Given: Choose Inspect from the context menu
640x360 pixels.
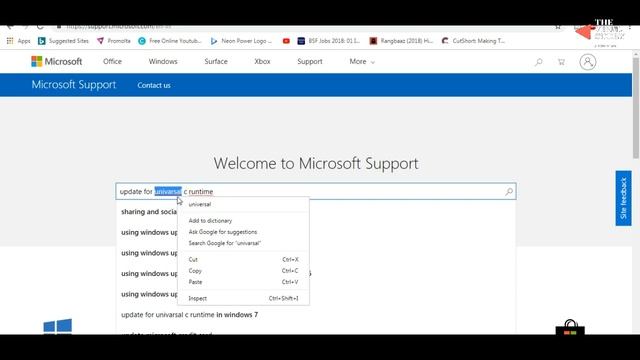Looking at the screenshot, I should pos(243,298).
